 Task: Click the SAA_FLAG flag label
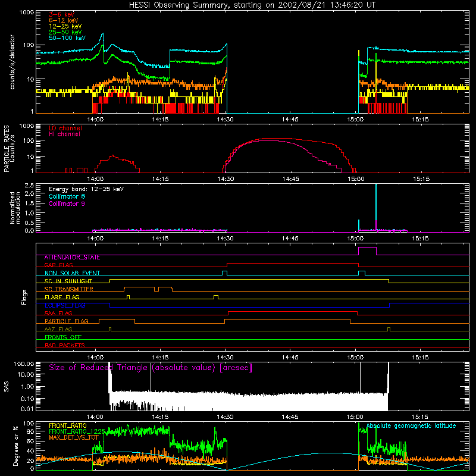(x=58, y=314)
